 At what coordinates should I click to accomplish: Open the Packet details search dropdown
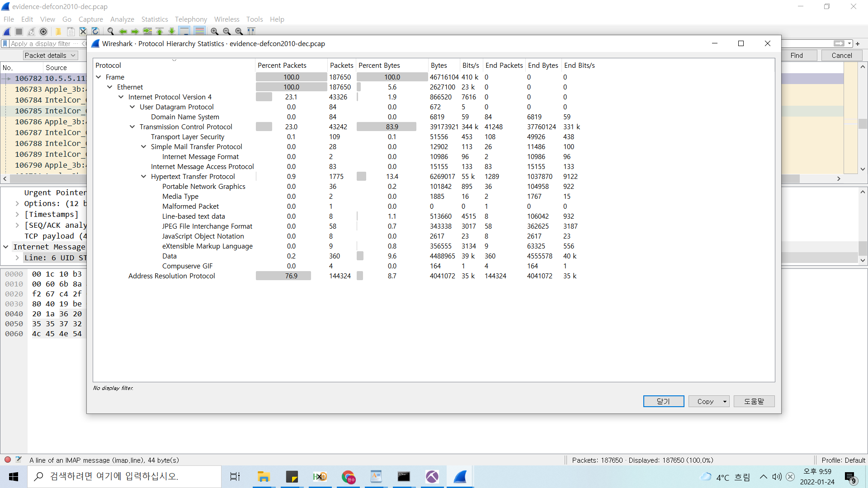point(50,55)
